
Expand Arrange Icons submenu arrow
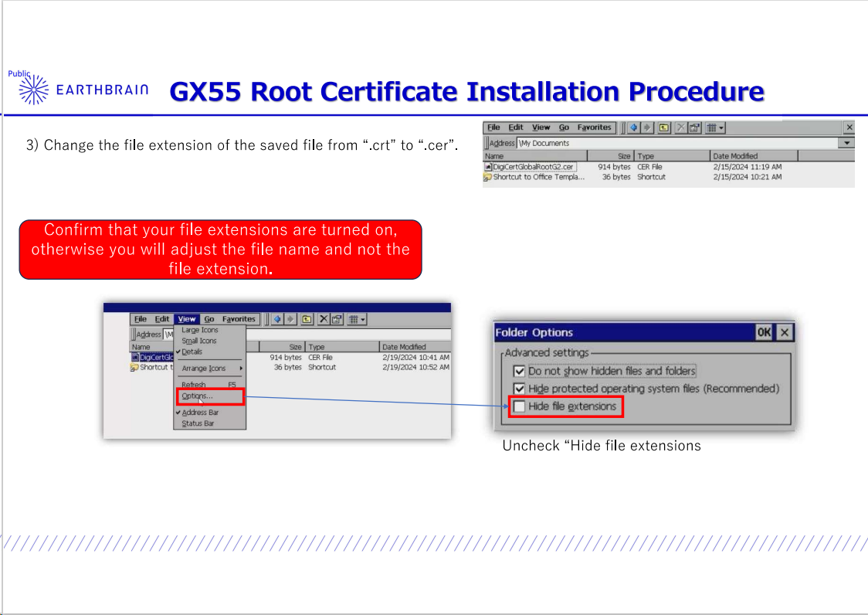click(241, 369)
